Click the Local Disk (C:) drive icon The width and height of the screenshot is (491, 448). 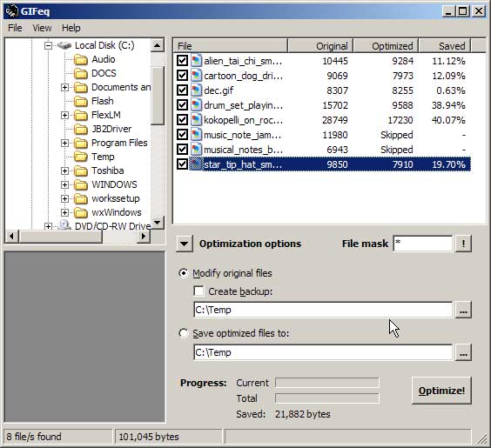point(64,46)
